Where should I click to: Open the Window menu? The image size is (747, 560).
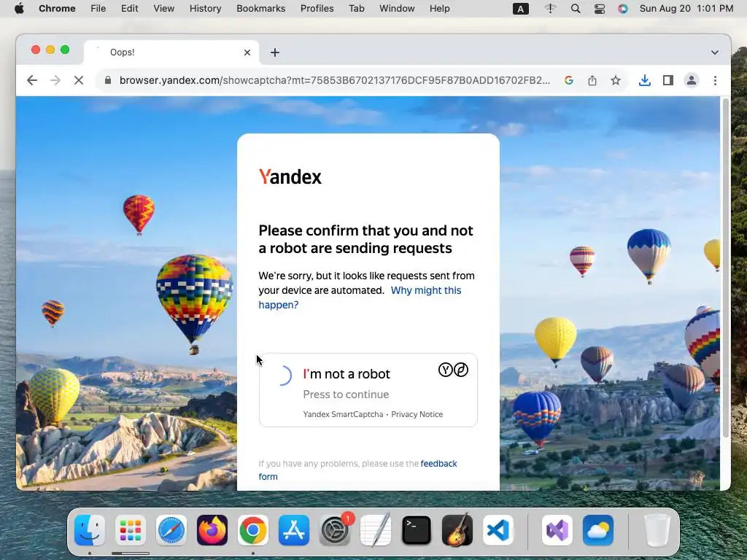click(397, 9)
